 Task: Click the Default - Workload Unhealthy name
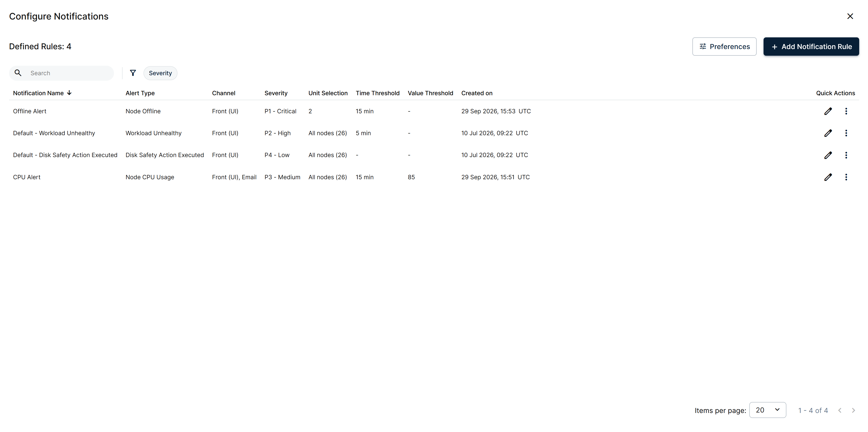tap(54, 133)
